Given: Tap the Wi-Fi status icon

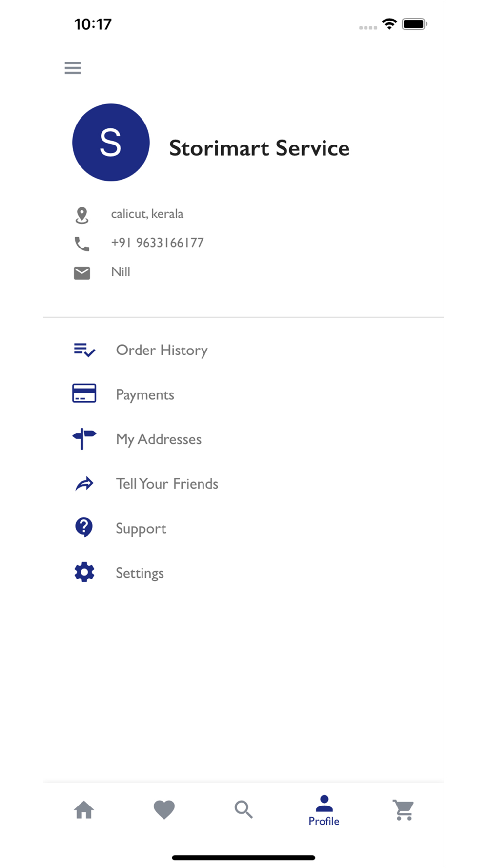Looking at the screenshot, I should click(x=389, y=24).
